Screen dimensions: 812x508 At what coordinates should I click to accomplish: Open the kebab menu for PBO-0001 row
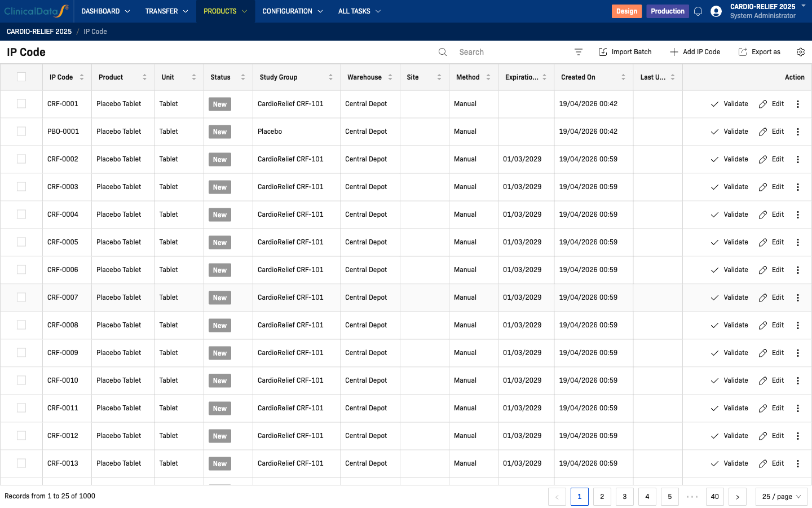click(x=798, y=132)
